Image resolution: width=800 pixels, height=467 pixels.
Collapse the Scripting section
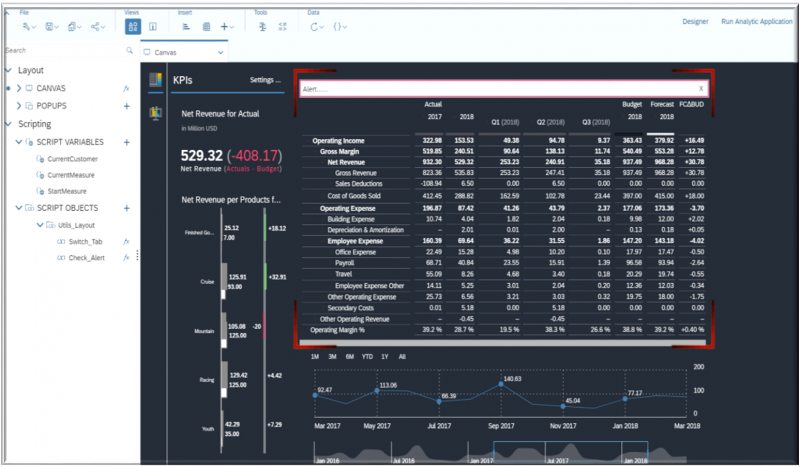pos(8,124)
